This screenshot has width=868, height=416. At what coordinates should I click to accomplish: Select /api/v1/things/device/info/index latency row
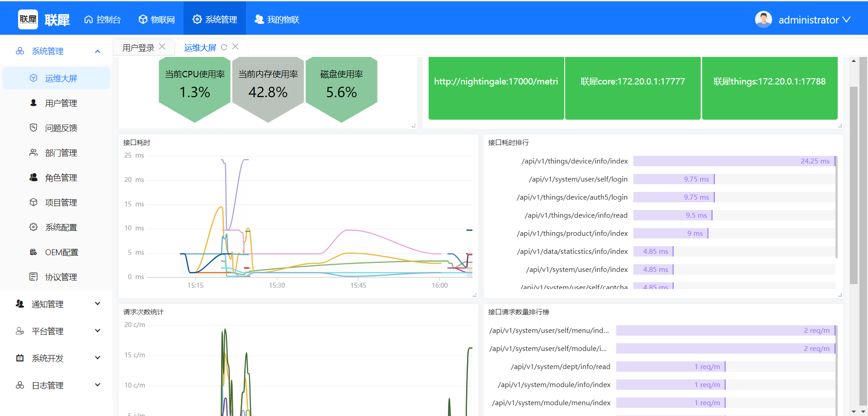tap(574, 161)
